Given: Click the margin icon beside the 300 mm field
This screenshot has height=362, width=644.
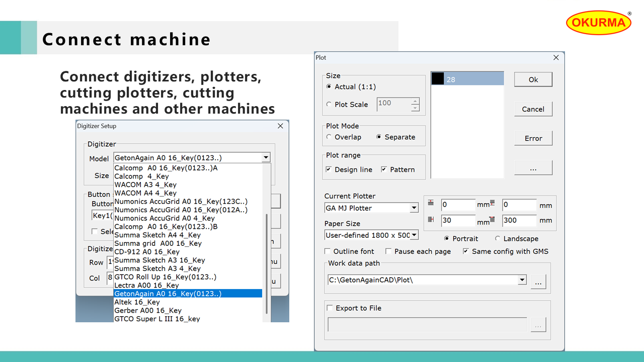Looking at the screenshot, I should click(492, 220).
